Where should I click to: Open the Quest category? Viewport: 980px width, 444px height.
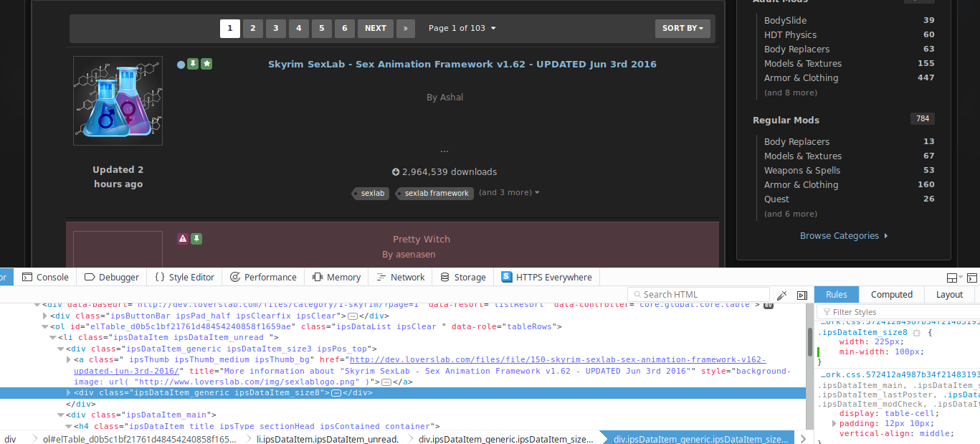click(776, 199)
